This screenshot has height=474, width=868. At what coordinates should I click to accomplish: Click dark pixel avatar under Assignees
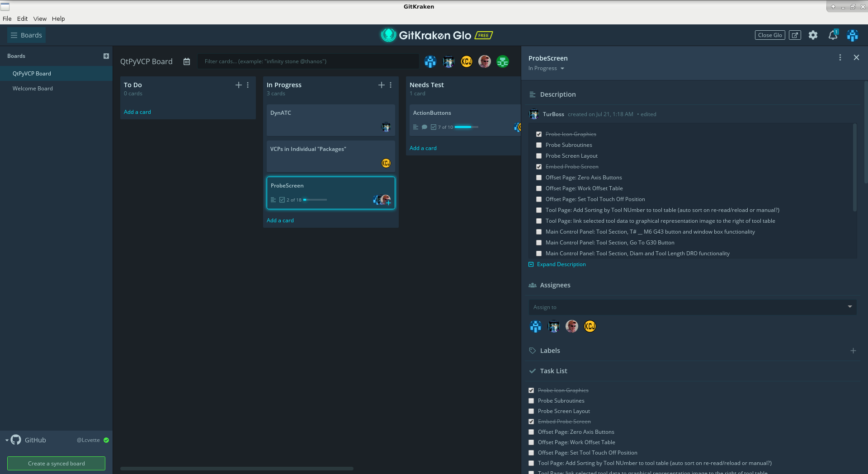pyautogui.click(x=554, y=326)
